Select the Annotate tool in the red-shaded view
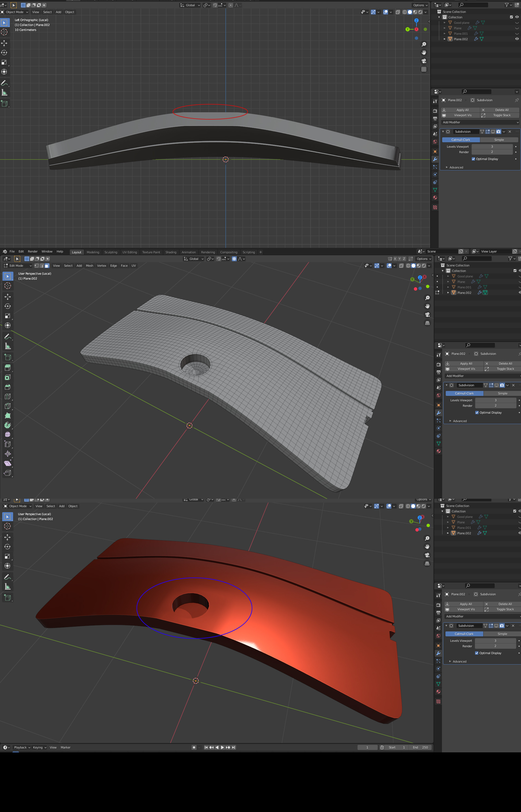This screenshot has width=521, height=812. 7,577
